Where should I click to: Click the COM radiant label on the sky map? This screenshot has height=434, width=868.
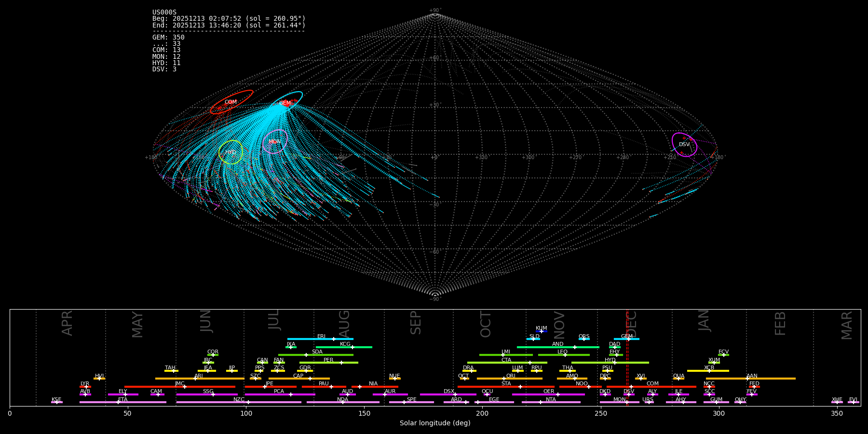tap(231, 102)
